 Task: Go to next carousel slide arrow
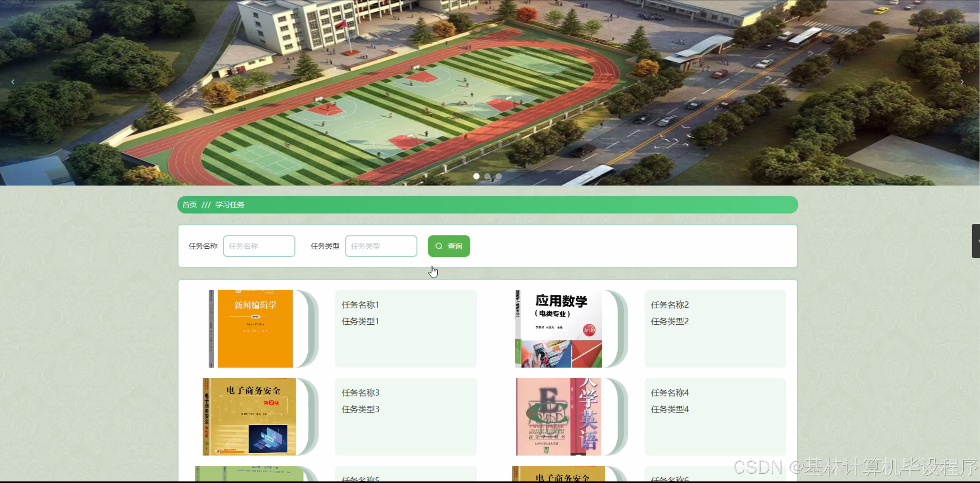tap(962, 82)
